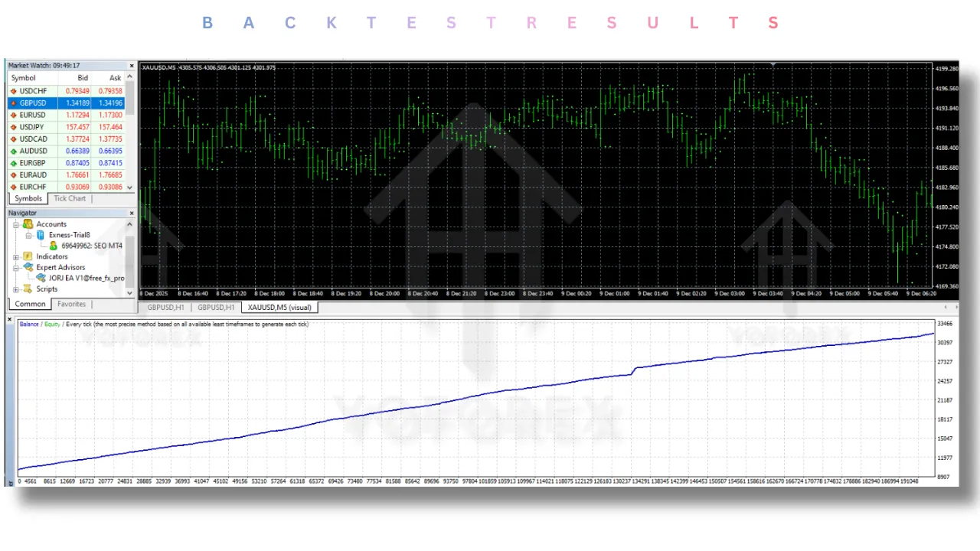
Task: Collapse the Accounts tree node
Action: coord(16,225)
